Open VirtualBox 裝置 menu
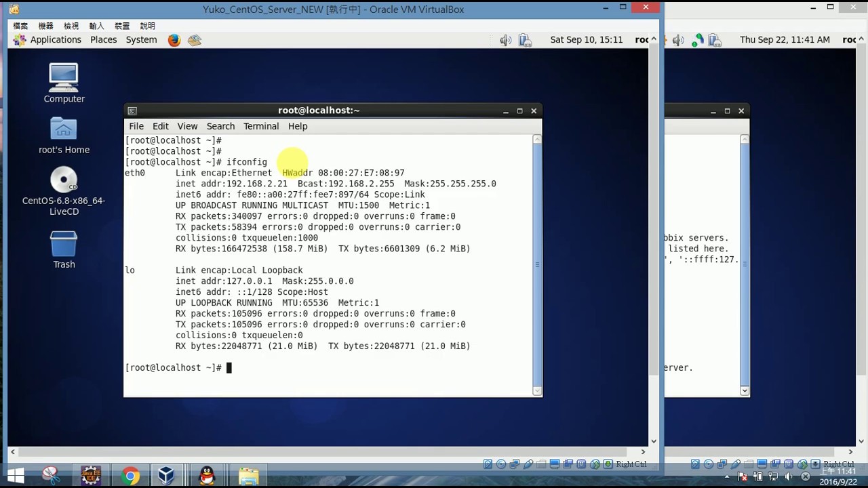The image size is (868, 488). [122, 26]
